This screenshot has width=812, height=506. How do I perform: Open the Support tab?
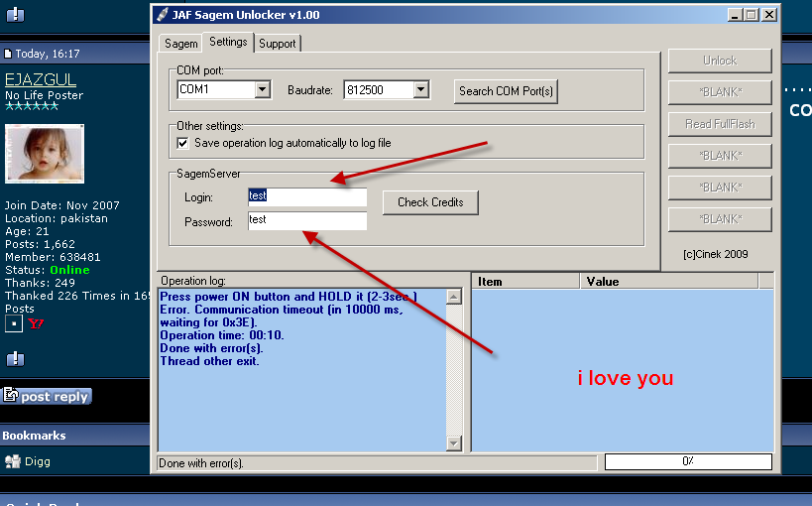[277, 44]
